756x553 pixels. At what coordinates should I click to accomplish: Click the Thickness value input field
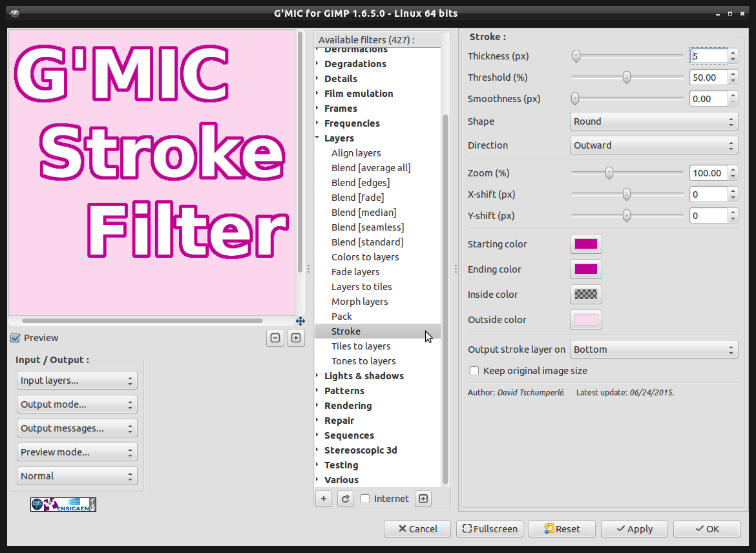pyautogui.click(x=709, y=56)
